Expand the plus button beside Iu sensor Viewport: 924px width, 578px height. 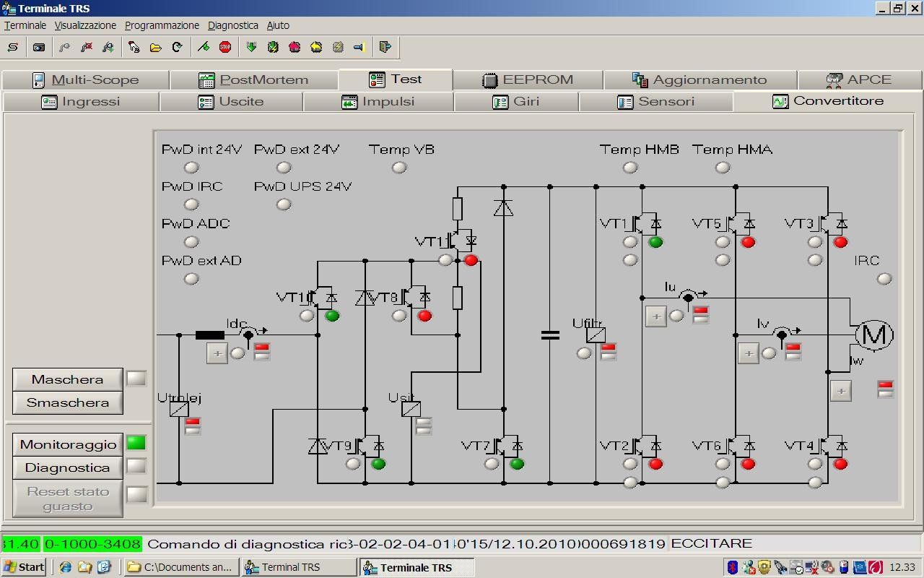point(655,316)
